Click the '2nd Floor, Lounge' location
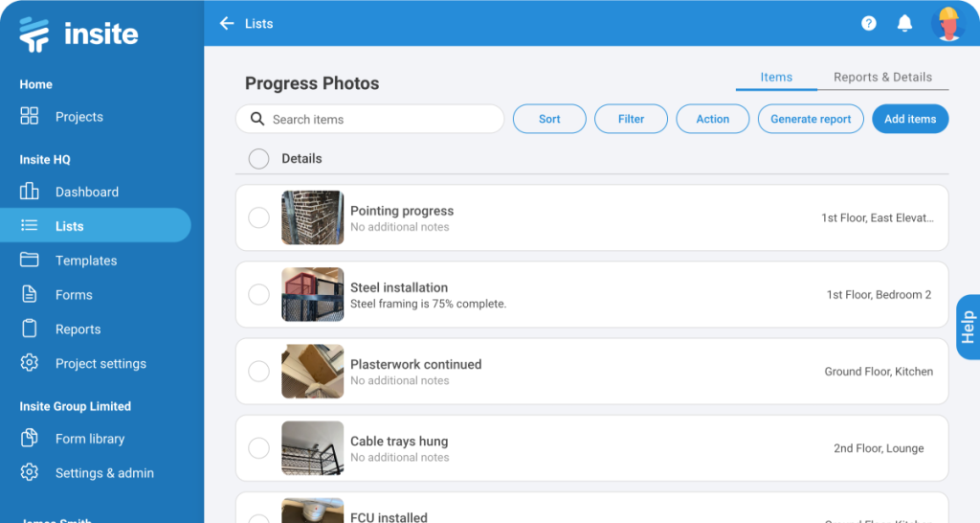This screenshot has height=523, width=980. (x=879, y=448)
